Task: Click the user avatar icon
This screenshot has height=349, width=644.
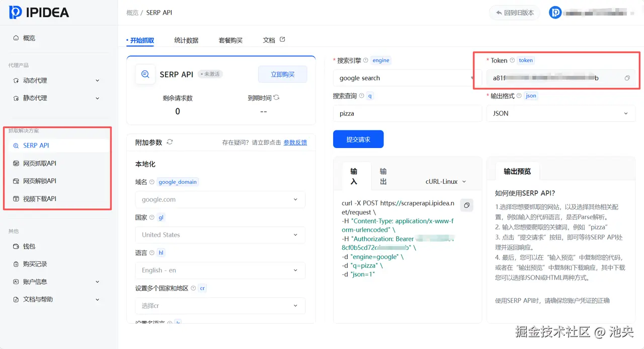Action: (x=555, y=13)
